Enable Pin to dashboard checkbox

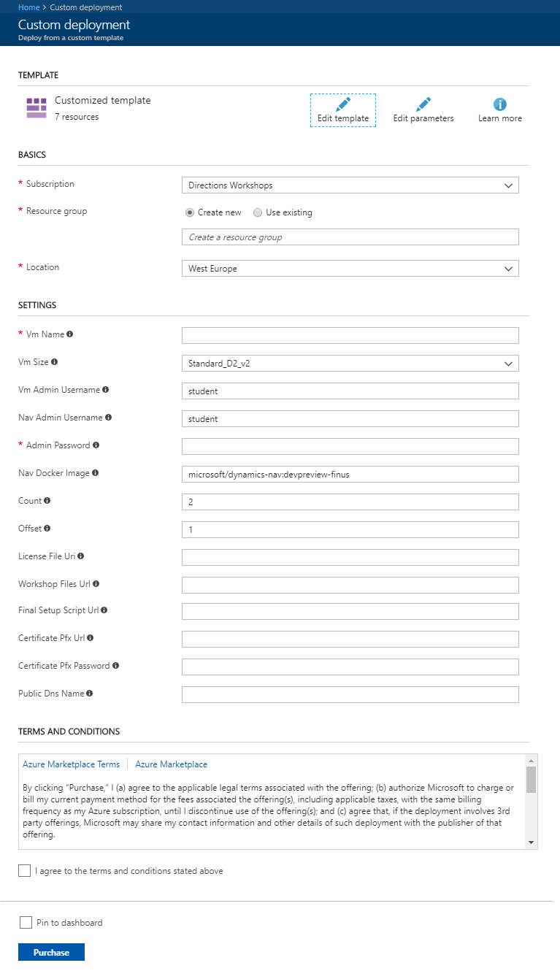(x=26, y=922)
